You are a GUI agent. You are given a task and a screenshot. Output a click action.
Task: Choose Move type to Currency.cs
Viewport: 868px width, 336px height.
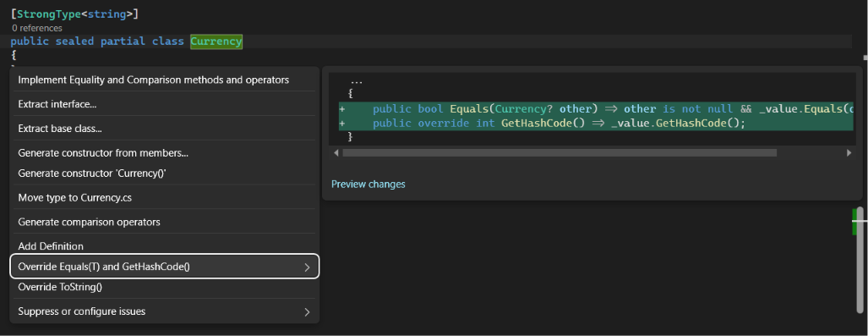pos(165,197)
